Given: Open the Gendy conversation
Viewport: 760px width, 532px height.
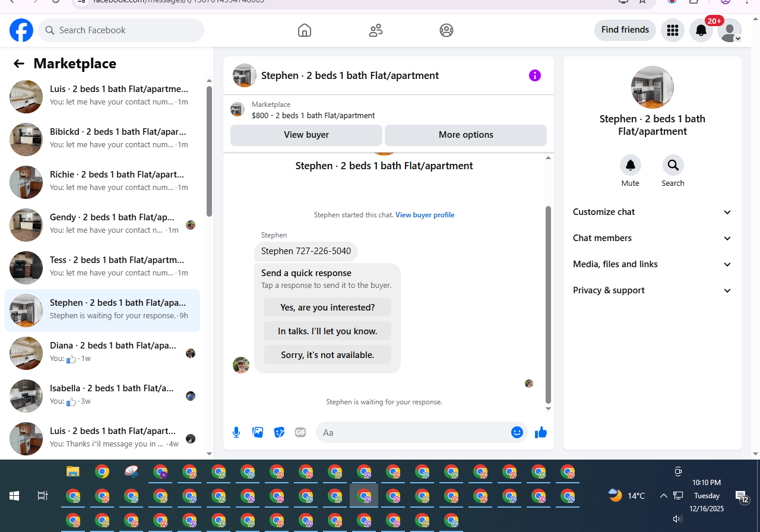Looking at the screenshot, I should 102,224.
